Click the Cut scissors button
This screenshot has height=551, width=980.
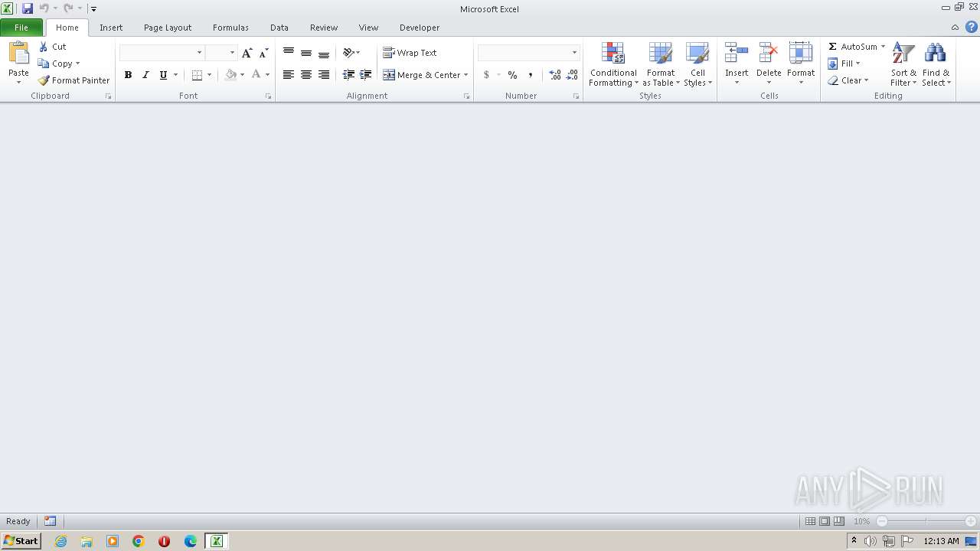[x=52, y=47]
